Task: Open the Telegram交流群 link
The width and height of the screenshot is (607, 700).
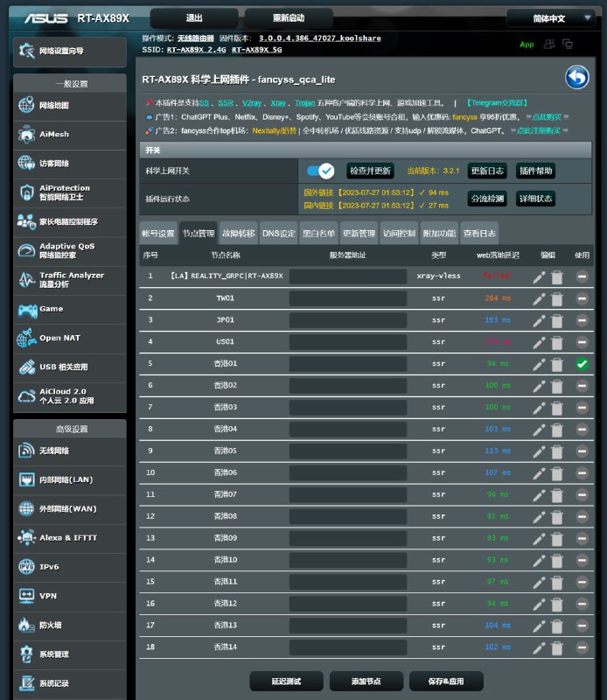Action: [x=497, y=103]
